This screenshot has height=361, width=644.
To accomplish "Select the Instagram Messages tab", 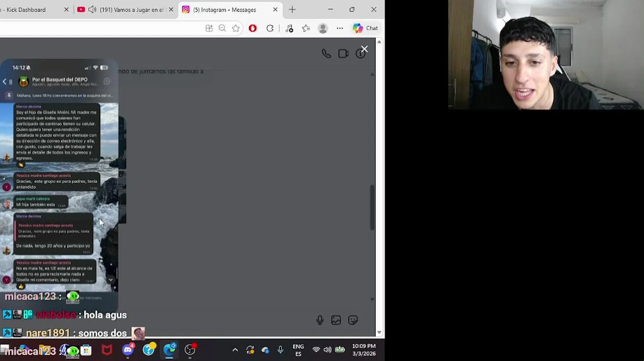I will (x=230, y=10).
